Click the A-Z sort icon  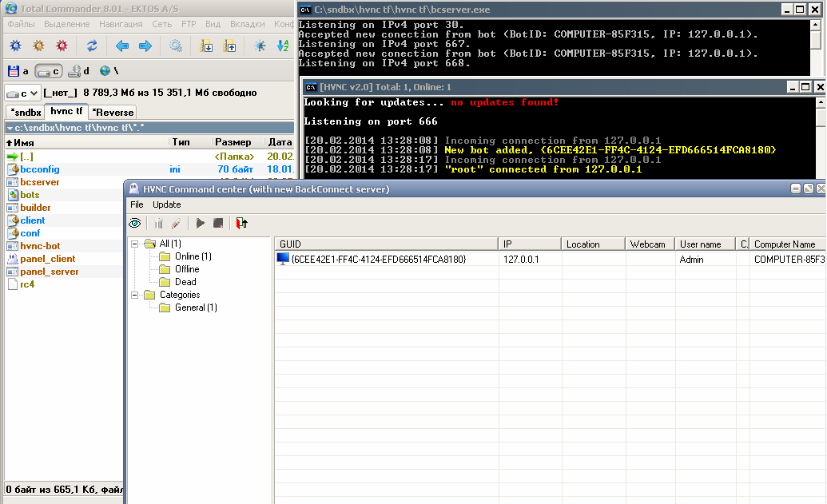pyautogui.click(x=283, y=46)
